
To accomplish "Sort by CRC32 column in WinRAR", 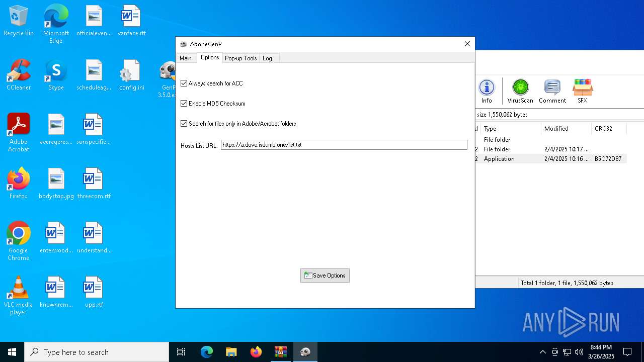I will pos(609,129).
